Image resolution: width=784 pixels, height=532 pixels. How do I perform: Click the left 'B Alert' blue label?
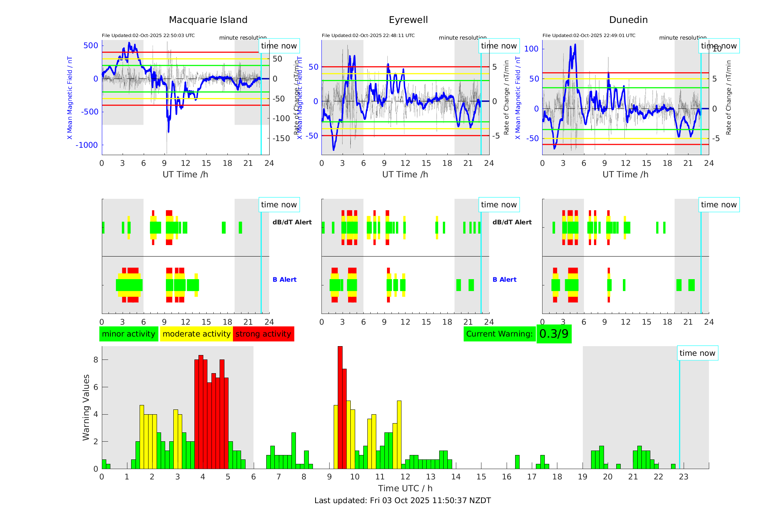pyautogui.click(x=284, y=280)
